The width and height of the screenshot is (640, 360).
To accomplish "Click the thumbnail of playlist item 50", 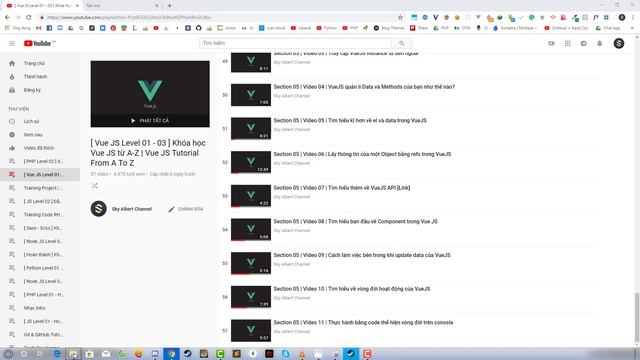I will pos(251,95).
